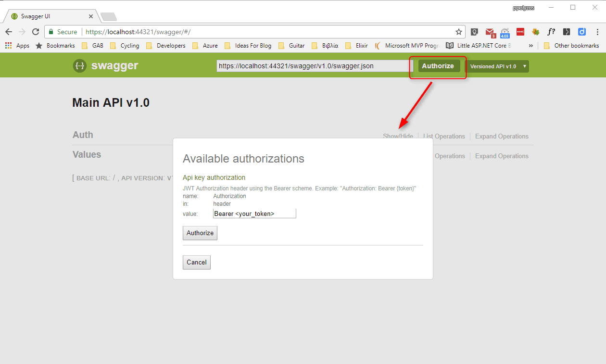Click the blue d extension icon
Viewport: 606px width, 364px height.
click(x=582, y=31)
